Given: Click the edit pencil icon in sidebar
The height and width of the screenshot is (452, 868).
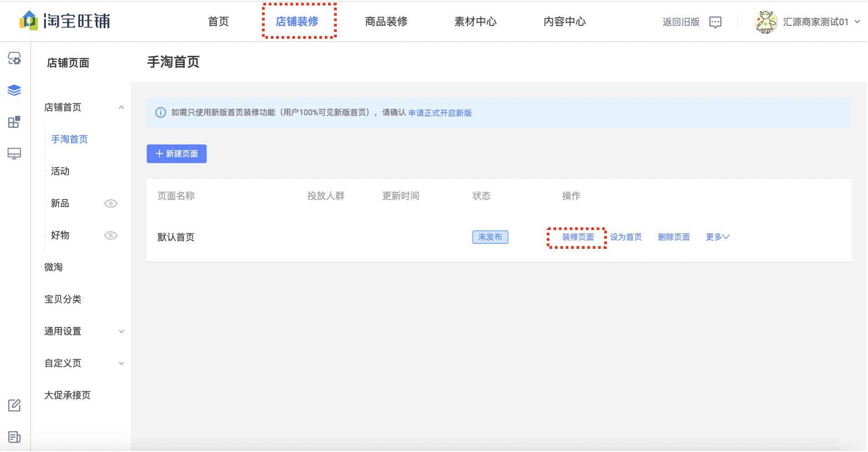Looking at the screenshot, I should click(14, 405).
